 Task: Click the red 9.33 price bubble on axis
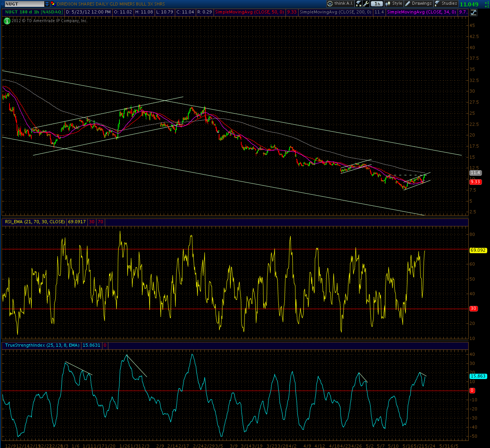(x=475, y=182)
